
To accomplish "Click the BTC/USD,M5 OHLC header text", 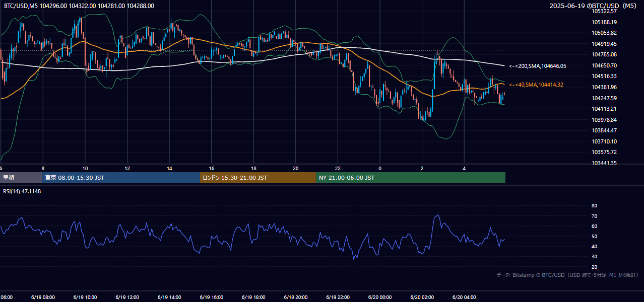I will click(79, 6).
